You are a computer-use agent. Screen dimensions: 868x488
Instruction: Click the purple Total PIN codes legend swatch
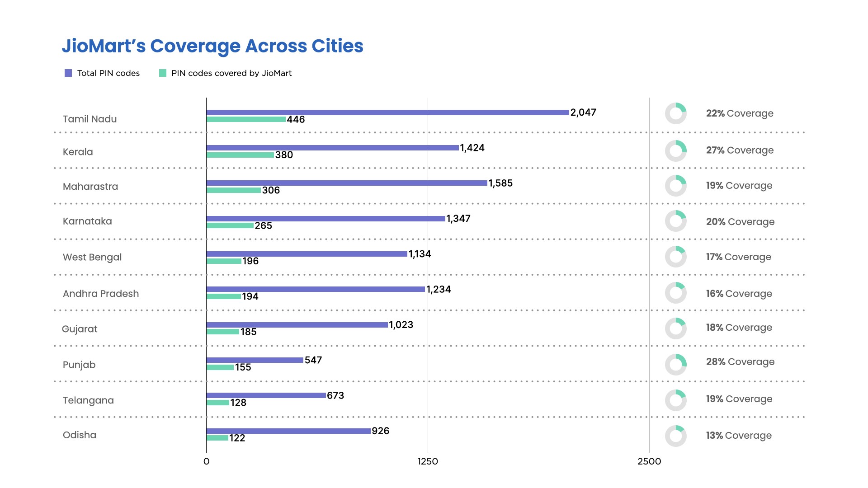click(68, 73)
